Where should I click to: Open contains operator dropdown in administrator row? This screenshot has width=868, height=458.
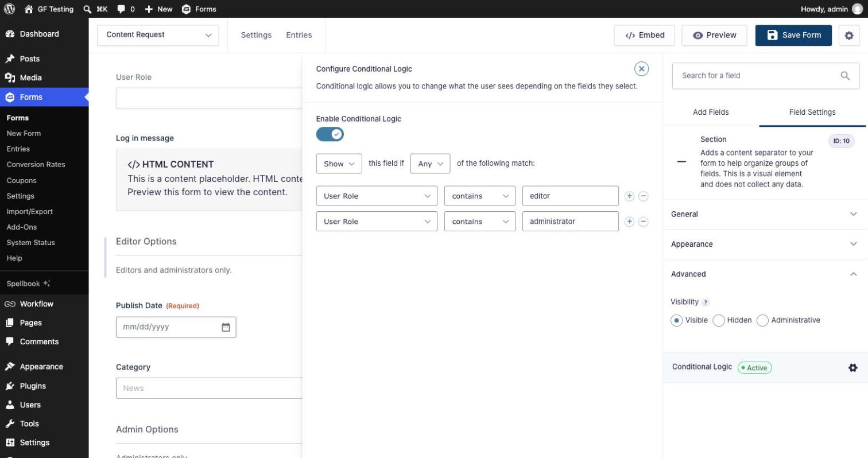[x=480, y=222]
